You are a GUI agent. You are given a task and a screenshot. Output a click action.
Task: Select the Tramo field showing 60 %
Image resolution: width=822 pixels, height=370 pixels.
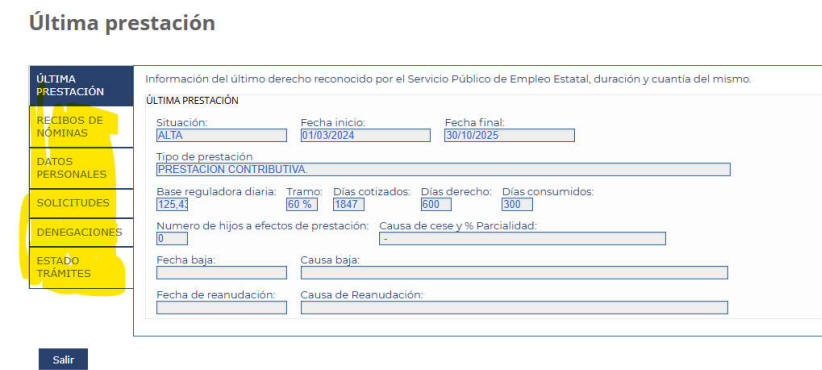pyautogui.click(x=302, y=204)
